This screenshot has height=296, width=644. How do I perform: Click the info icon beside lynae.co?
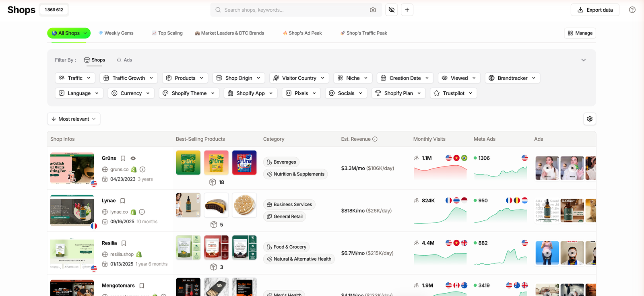point(142,212)
